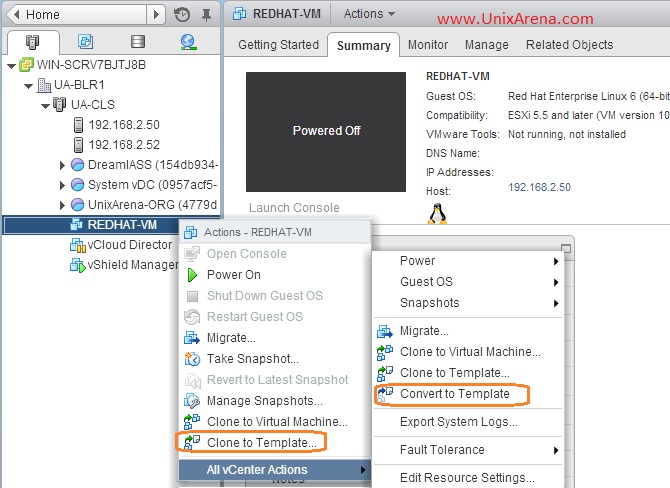Click the Power On play icon
The width and height of the screenshot is (670, 488).
coord(192,275)
